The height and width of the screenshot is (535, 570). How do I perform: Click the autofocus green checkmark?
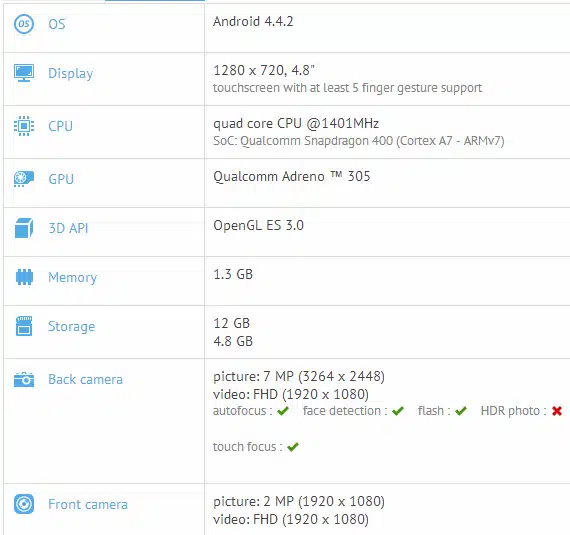[x=282, y=411]
